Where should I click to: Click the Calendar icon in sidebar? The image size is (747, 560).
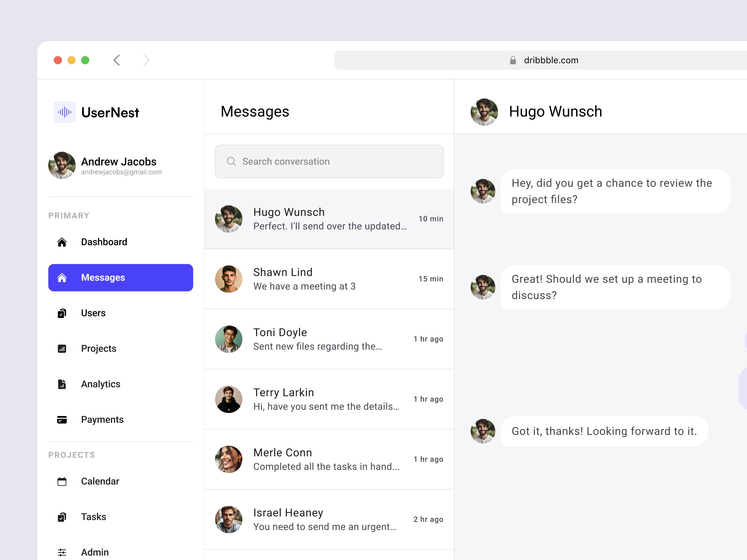pos(62,481)
